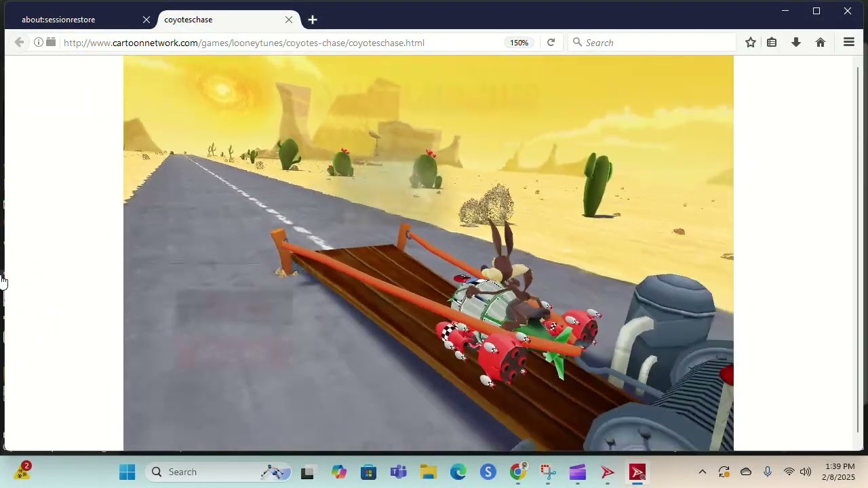Image resolution: width=868 pixels, height=488 pixels.
Task: Reset the 150% zoom level indicator
Action: tap(519, 43)
